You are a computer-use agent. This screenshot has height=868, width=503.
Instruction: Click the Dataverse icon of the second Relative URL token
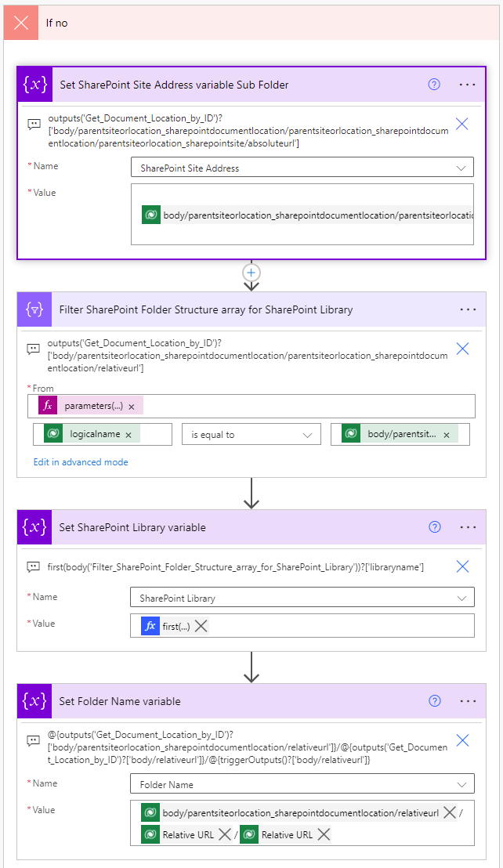[x=249, y=835]
